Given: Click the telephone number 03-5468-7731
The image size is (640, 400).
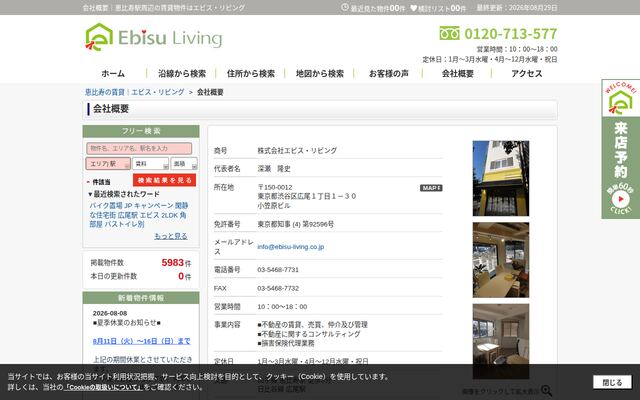Looking at the screenshot, I should coord(278,270).
